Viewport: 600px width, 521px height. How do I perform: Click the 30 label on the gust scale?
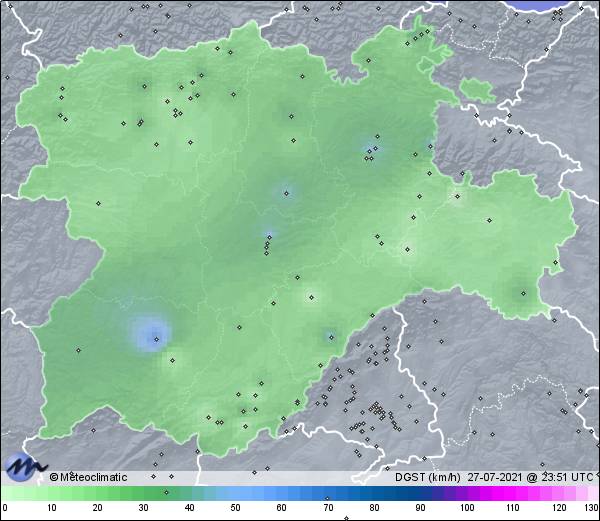tap(143, 508)
